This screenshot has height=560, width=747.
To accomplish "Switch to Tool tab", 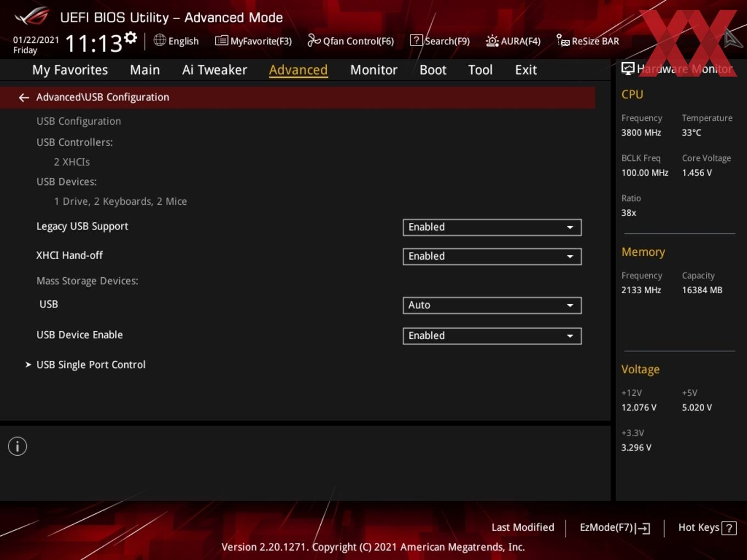I will (x=480, y=70).
